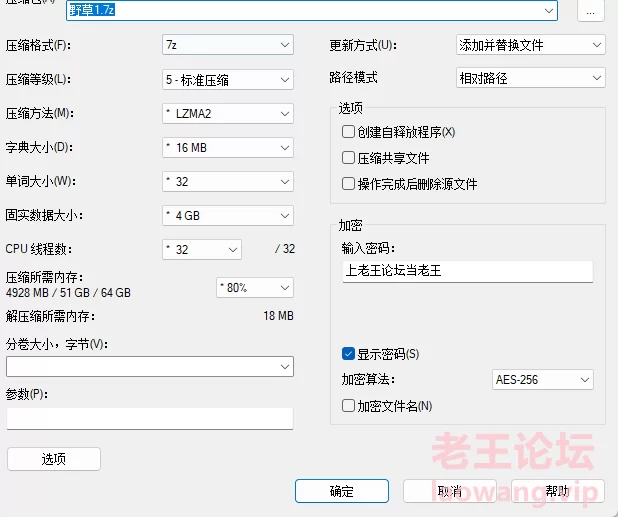
Task: Click the 确定 button to confirm
Action: (341, 491)
